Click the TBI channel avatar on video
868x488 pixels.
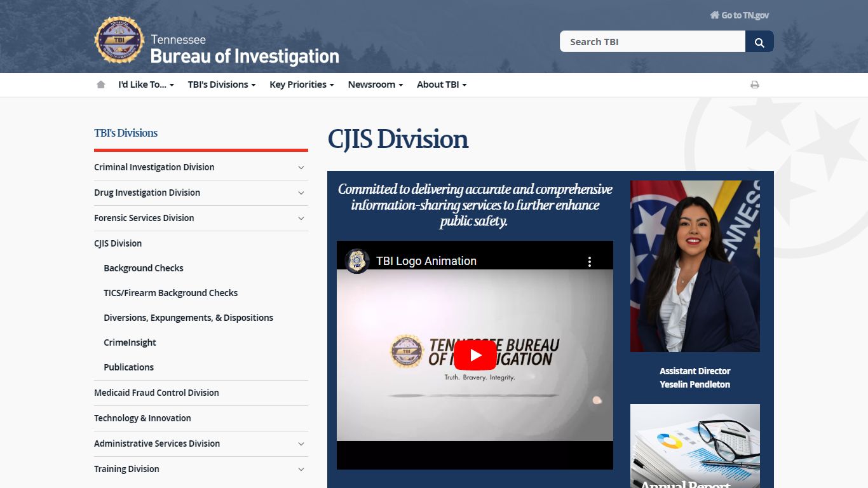coord(357,261)
